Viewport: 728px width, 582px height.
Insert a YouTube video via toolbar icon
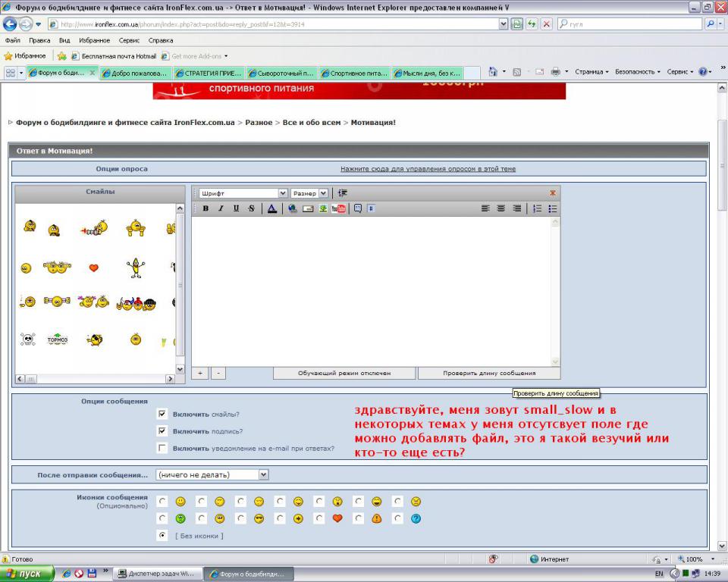click(338, 208)
